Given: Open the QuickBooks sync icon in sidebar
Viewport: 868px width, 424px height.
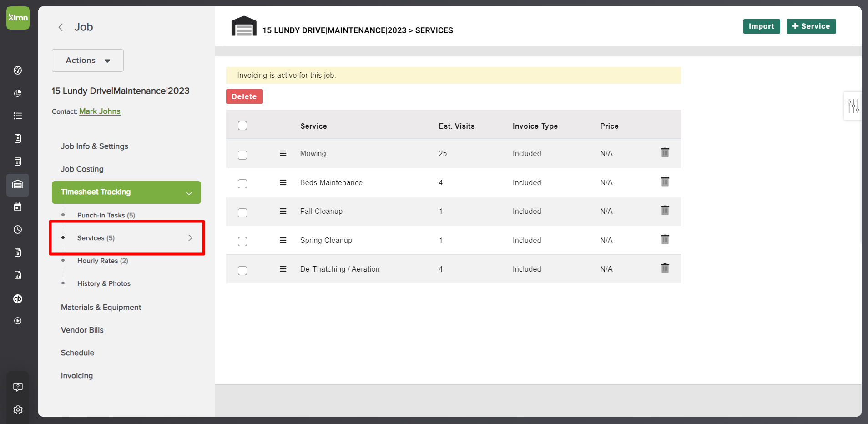Looking at the screenshot, I should [x=17, y=299].
